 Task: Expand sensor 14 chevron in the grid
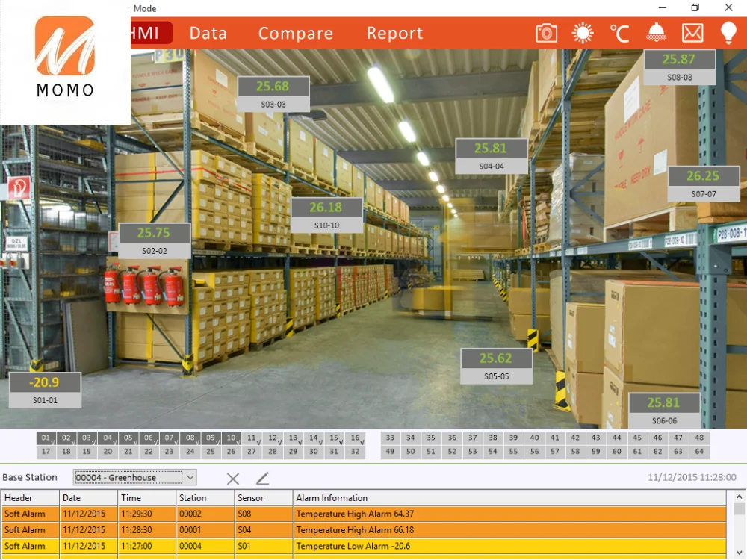tap(320, 442)
